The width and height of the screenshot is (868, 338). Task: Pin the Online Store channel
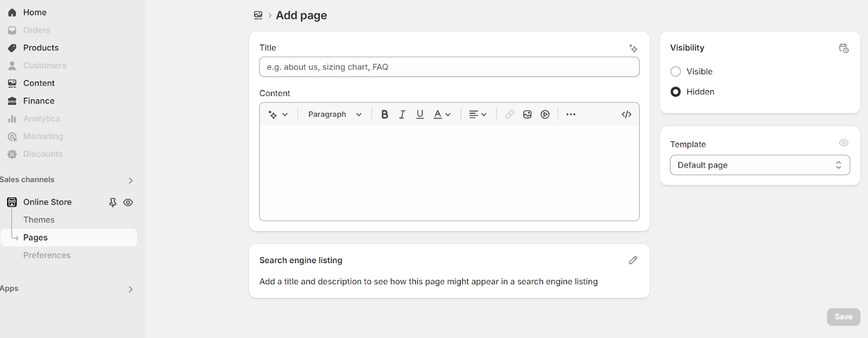[x=113, y=202]
